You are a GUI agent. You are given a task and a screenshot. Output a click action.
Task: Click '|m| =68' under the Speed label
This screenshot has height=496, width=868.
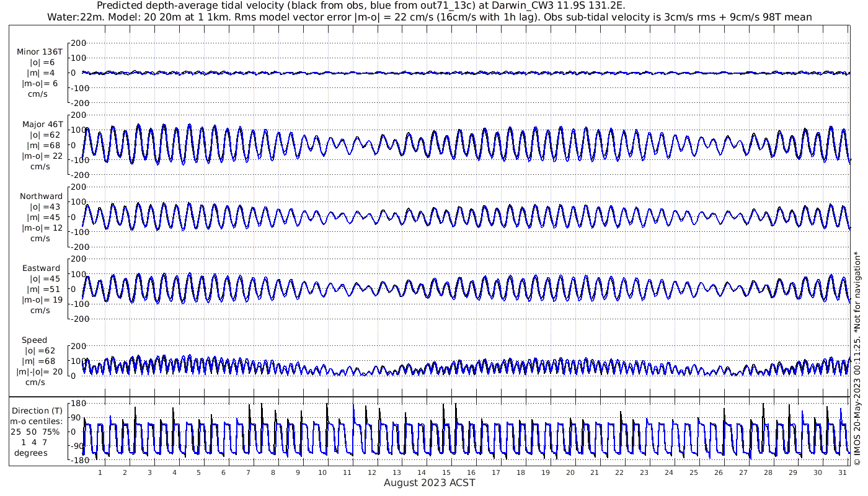click(40, 361)
